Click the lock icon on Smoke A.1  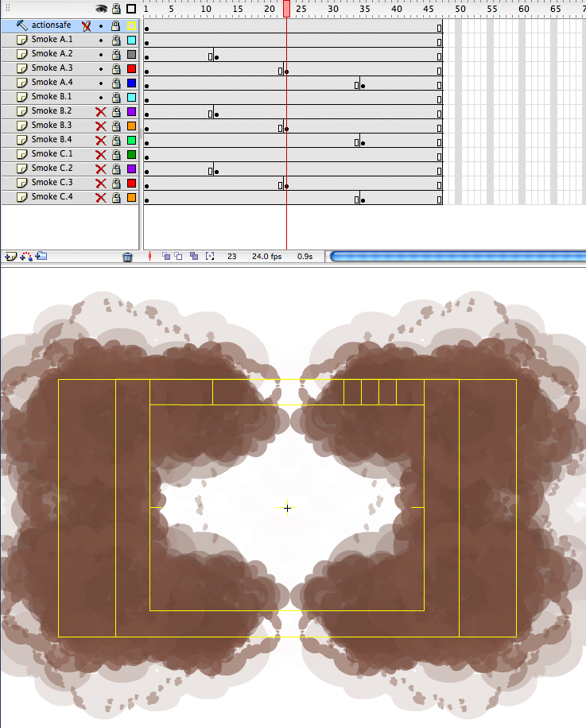pyautogui.click(x=116, y=41)
